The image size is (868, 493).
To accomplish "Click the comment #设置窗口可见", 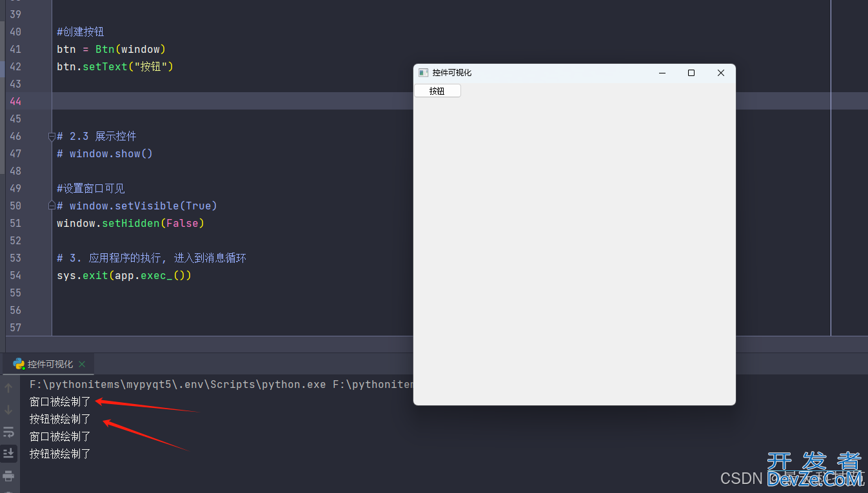I will click(x=91, y=188).
